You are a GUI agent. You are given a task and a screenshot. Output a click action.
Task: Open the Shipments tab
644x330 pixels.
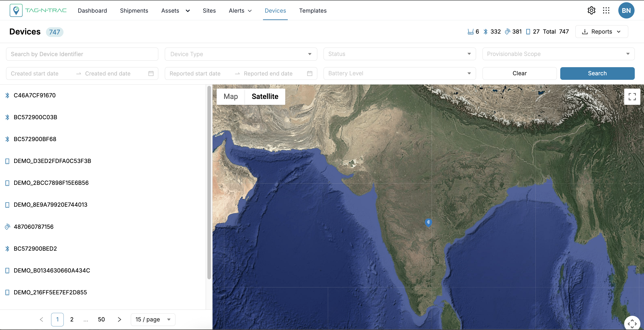(x=134, y=11)
